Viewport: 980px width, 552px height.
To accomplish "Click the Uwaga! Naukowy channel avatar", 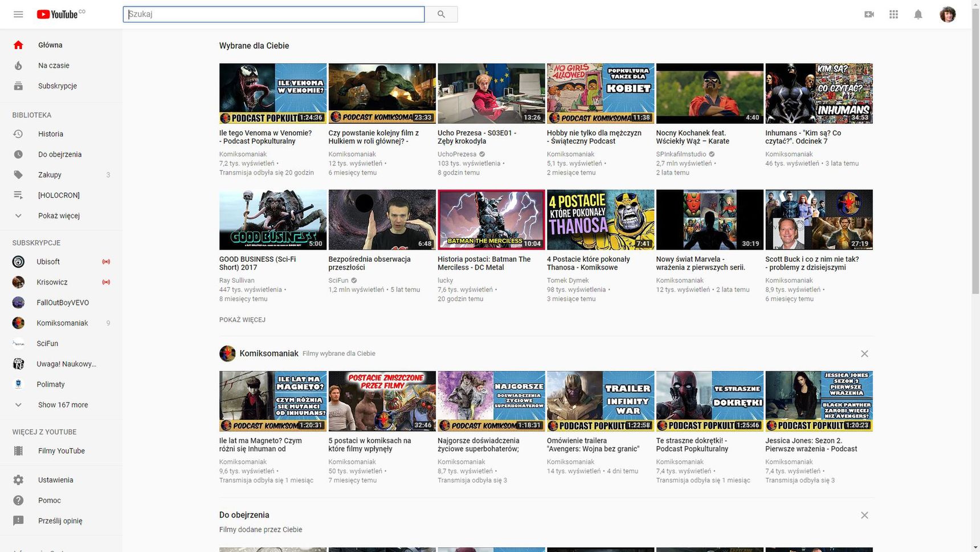I will tap(18, 364).
